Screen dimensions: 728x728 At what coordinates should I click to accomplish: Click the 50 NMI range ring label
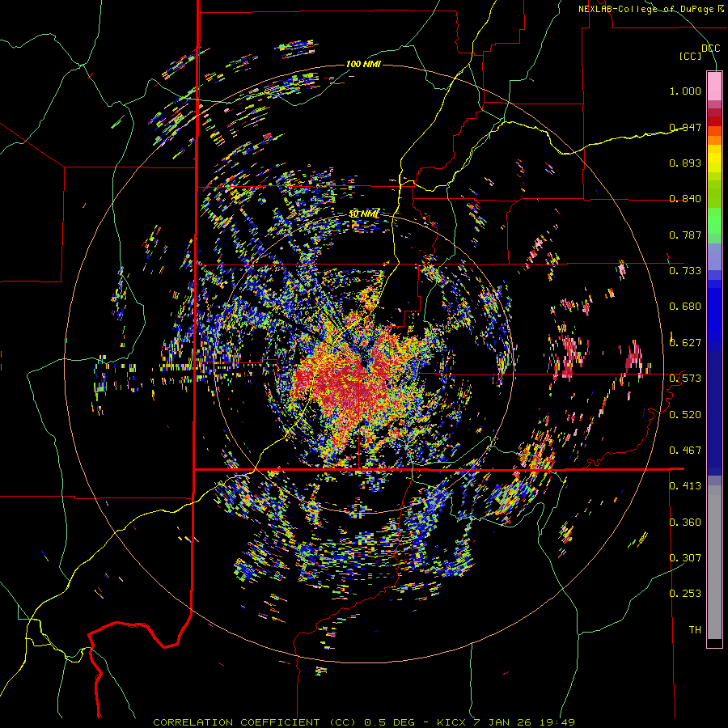pos(364,214)
